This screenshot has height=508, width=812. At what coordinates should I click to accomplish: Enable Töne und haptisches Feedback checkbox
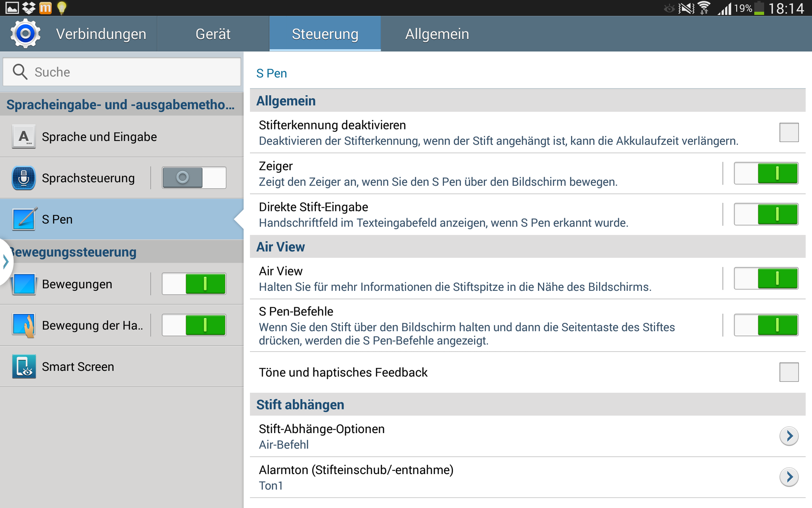tap(789, 372)
